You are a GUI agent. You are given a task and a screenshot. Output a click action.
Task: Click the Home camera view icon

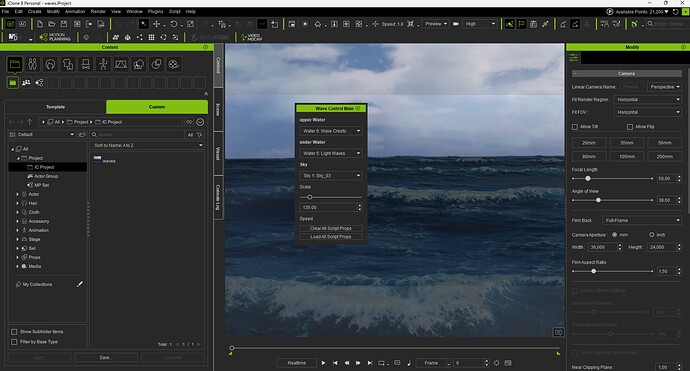coord(318,24)
